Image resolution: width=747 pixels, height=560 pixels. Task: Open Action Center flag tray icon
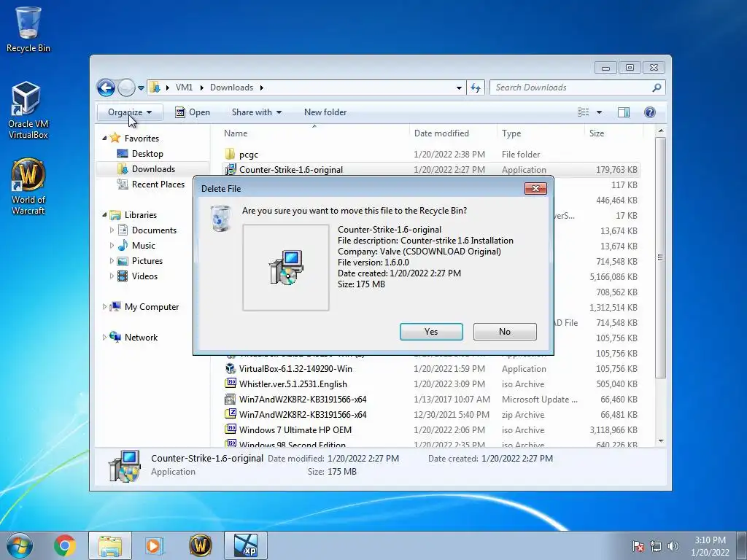tap(638, 546)
